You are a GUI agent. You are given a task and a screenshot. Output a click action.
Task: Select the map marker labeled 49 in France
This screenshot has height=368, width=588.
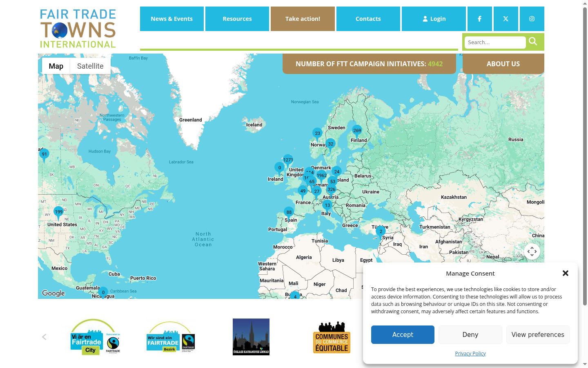[303, 192]
